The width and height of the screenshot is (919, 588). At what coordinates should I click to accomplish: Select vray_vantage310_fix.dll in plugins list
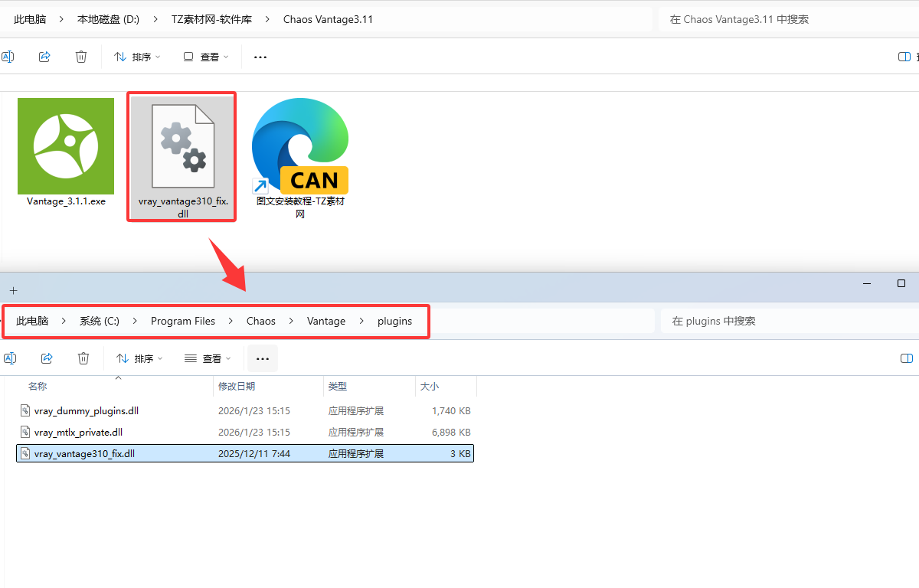(245, 454)
